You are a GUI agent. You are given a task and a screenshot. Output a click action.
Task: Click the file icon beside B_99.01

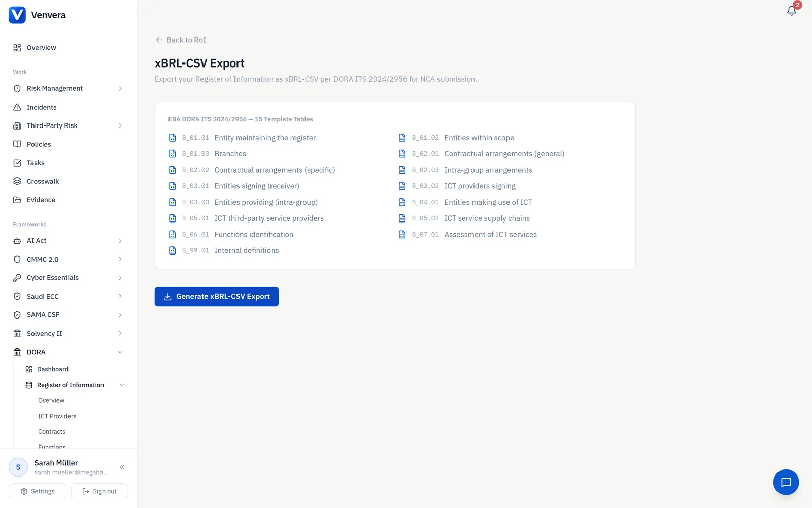pyautogui.click(x=173, y=250)
